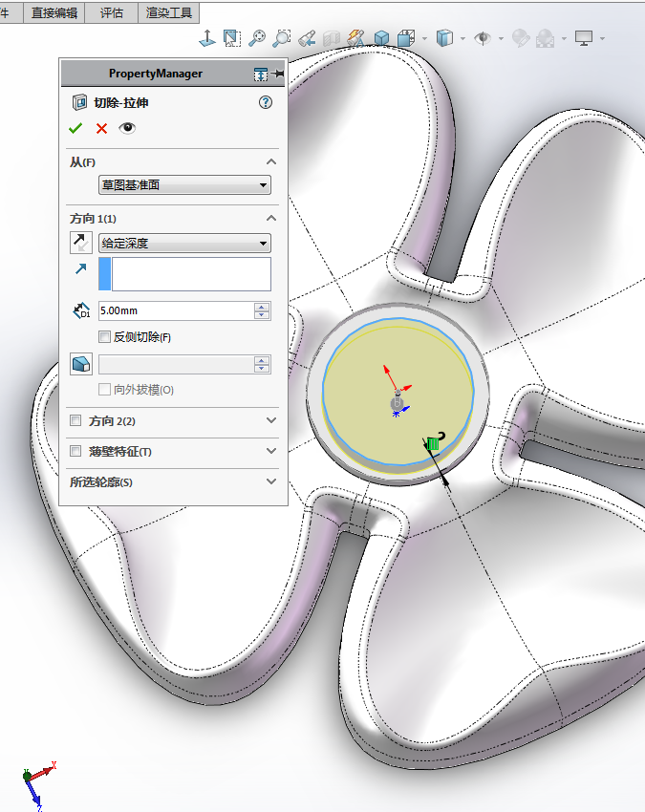Decrease depth with the down spinner

(x=262, y=315)
